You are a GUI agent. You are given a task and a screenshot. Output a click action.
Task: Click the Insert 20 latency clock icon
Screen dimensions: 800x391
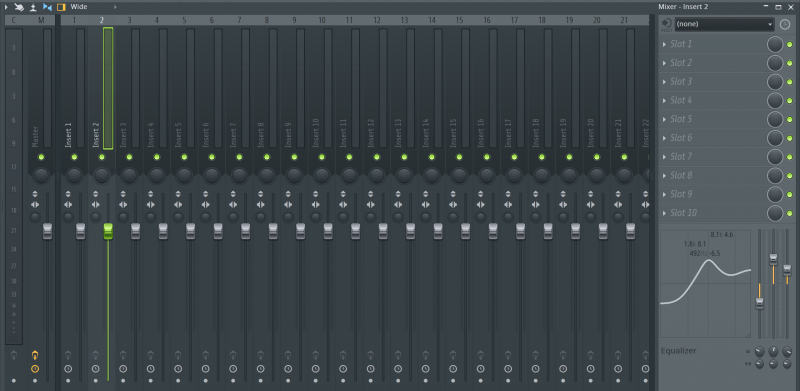[591, 369]
